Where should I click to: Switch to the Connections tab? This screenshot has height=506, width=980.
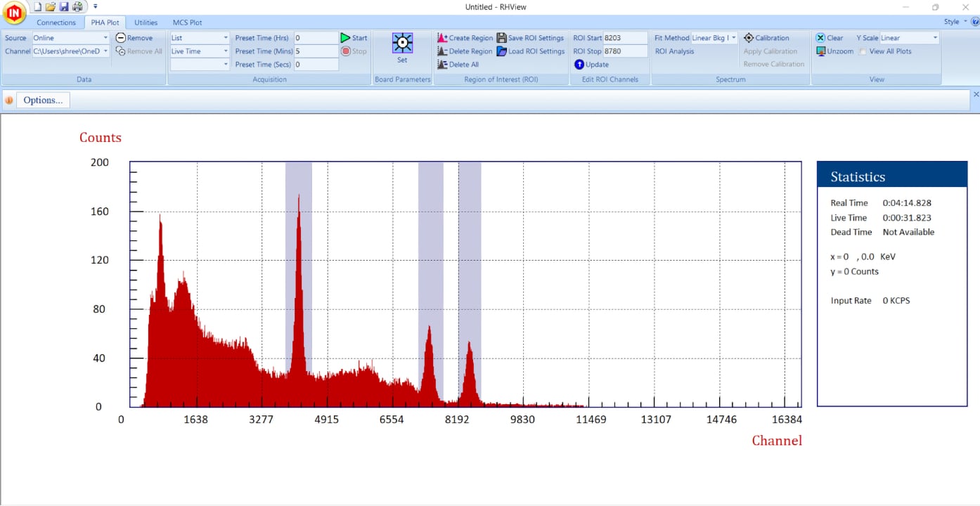tap(56, 22)
